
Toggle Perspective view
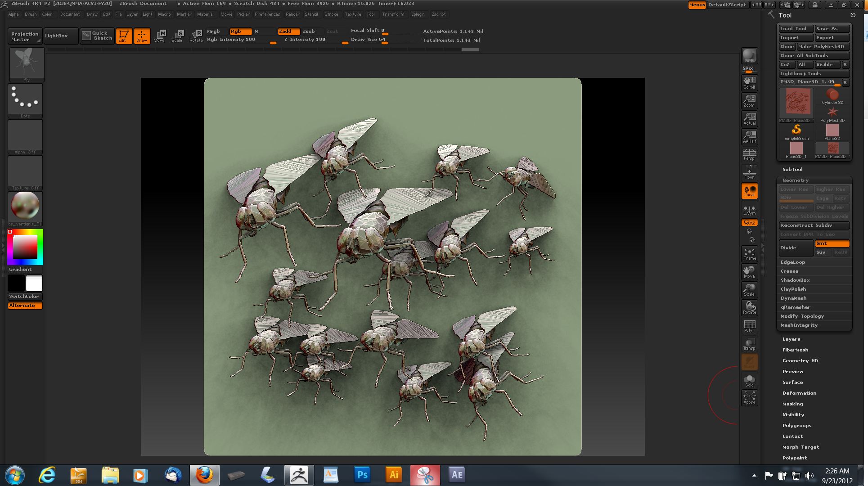[x=749, y=154]
